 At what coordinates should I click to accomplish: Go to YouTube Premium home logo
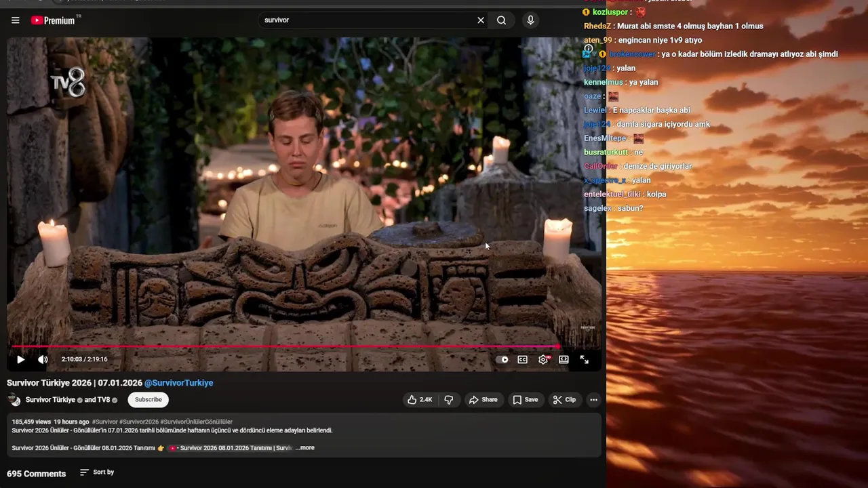(56, 20)
